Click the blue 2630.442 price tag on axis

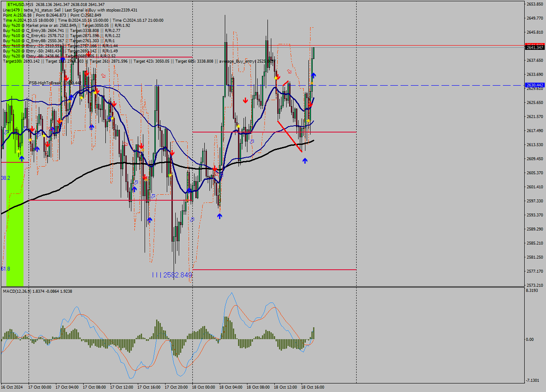(535, 85)
